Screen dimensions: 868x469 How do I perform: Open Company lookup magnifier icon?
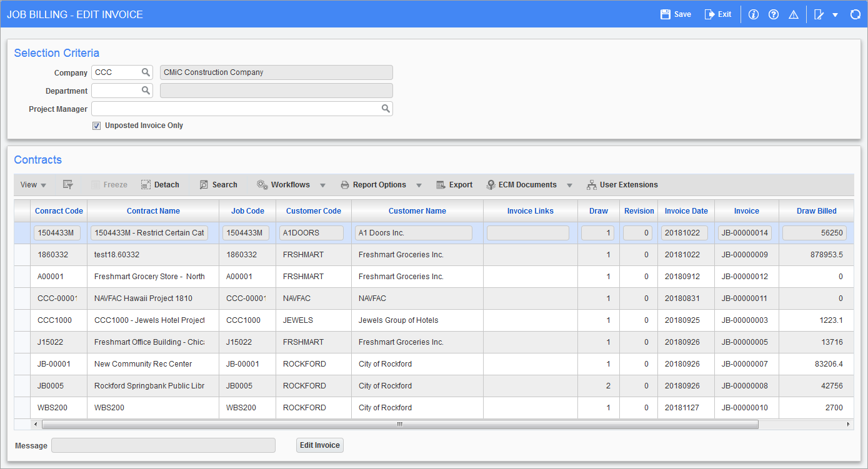pos(146,72)
